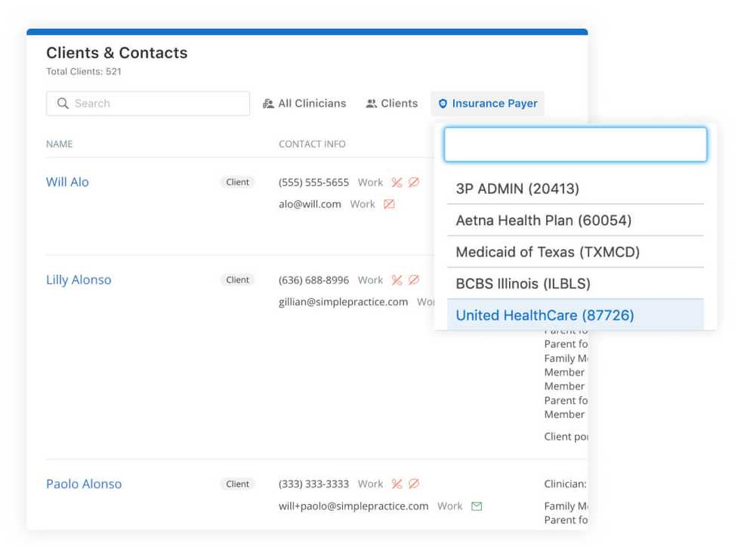Open Paolo Alonso's client profile
This screenshot has width=744, height=560.
(x=84, y=484)
